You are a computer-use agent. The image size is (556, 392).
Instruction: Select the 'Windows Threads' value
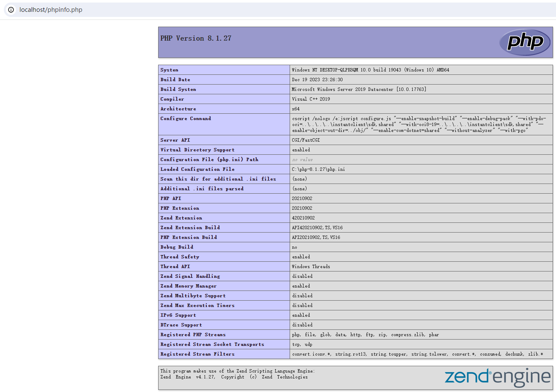311,267
